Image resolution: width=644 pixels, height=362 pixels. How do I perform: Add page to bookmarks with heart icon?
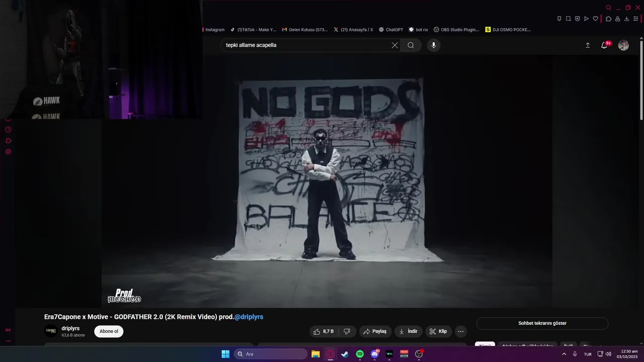coord(595,19)
